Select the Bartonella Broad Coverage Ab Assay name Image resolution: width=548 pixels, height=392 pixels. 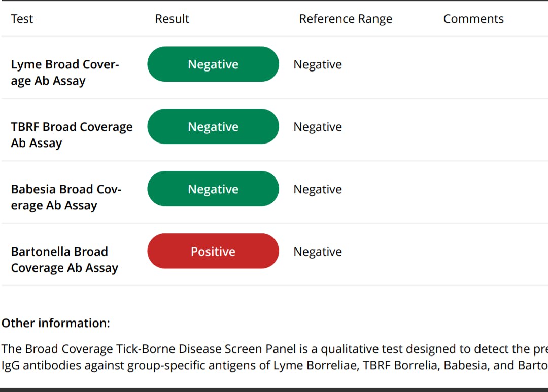[x=64, y=260]
